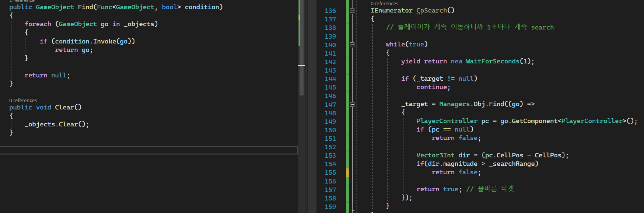Click 'return true;' on line 157
The height and width of the screenshot is (213, 644).
[x=439, y=189]
